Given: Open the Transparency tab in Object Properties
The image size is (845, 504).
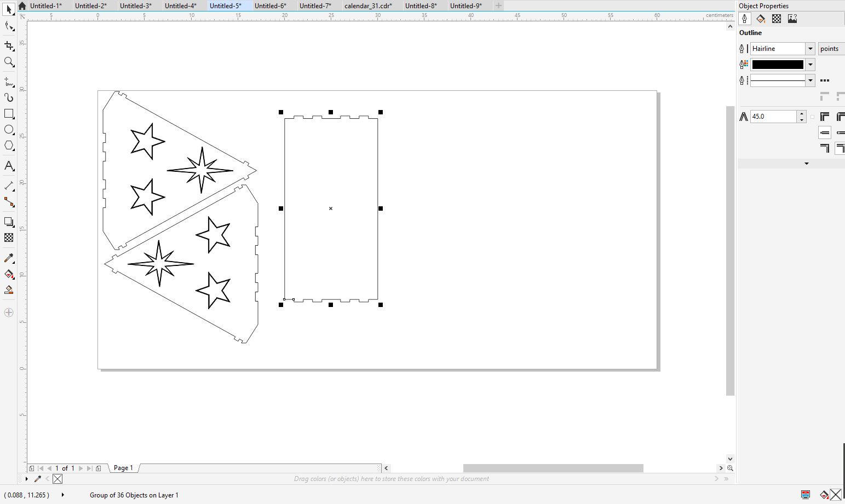Looking at the screenshot, I should (777, 19).
